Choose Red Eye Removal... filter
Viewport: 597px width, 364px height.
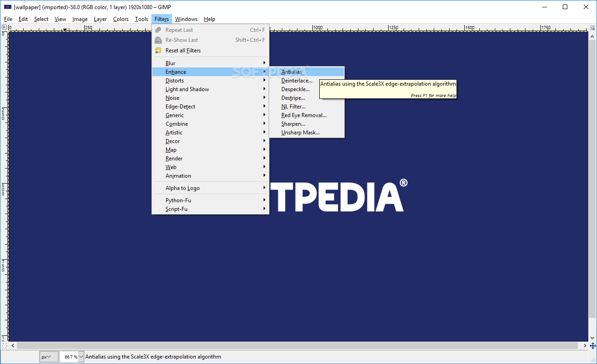pyautogui.click(x=307, y=115)
